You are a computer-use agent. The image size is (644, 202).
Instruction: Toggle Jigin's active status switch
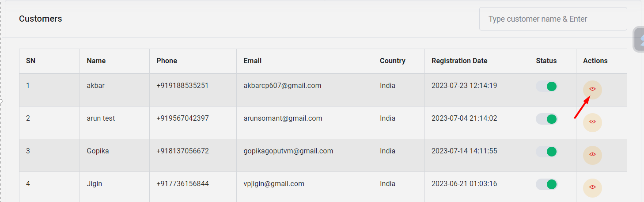pyautogui.click(x=547, y=184)
